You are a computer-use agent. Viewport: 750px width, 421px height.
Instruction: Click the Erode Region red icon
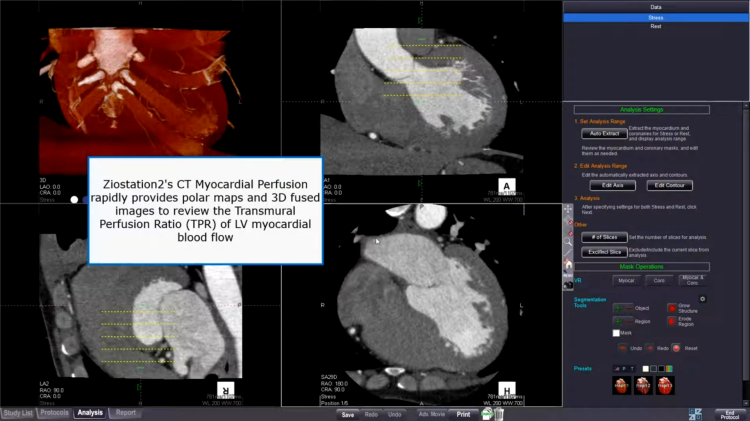(x=672, y=321)
